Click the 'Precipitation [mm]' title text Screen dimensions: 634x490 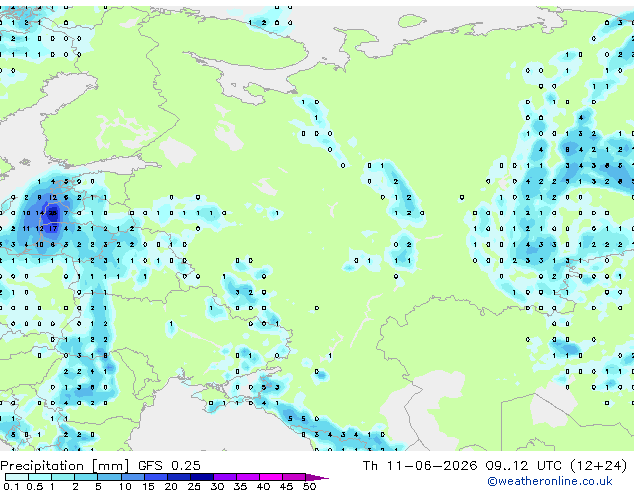pos(65,466)
